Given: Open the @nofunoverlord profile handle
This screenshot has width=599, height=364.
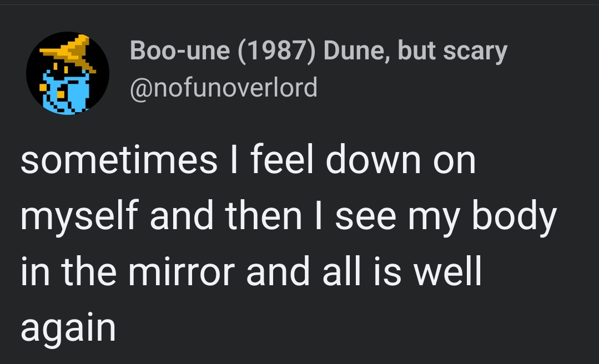Looking at the screenshot, I should (x=223, y=88).
